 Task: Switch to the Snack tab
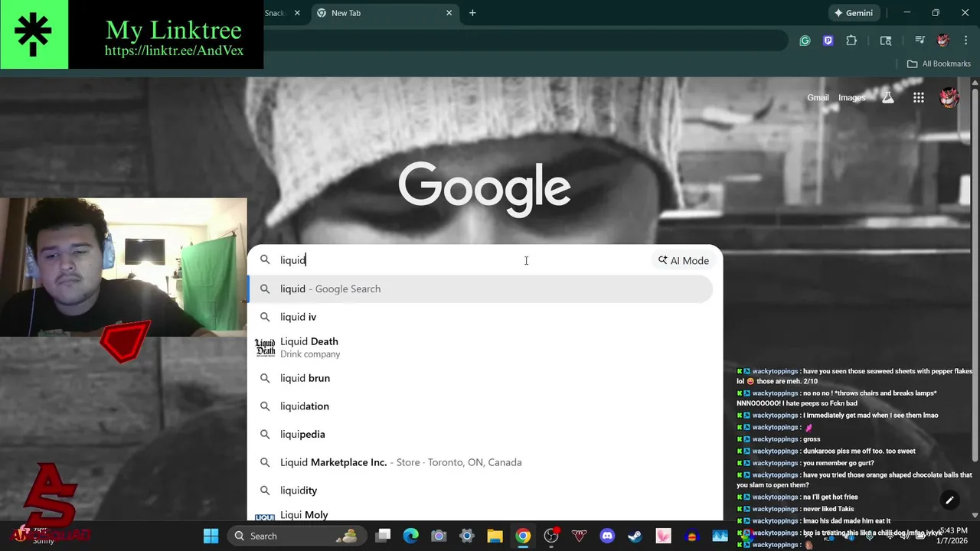pos(276,13)
